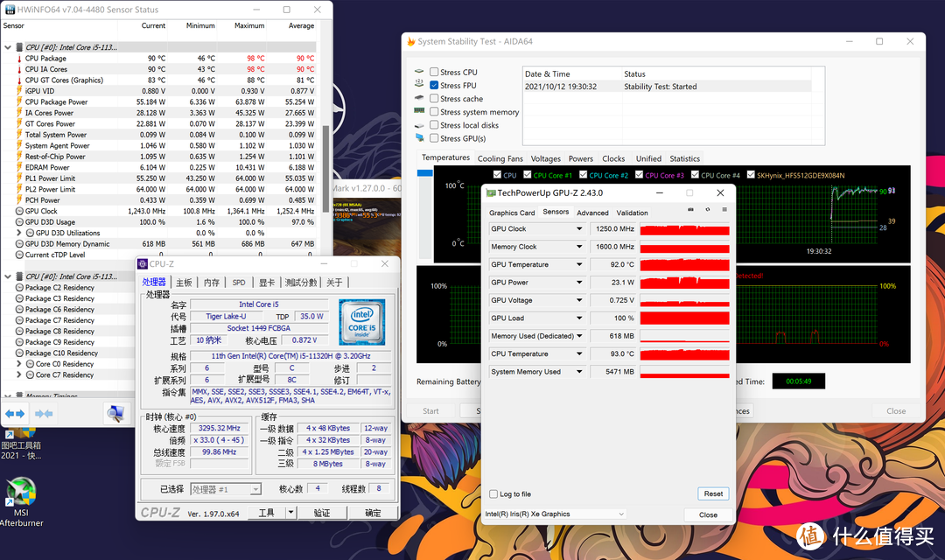This screenshot has height=560, width=945.
Task: Open the Statistics tab in AIDA64
Action: (684, 158)
